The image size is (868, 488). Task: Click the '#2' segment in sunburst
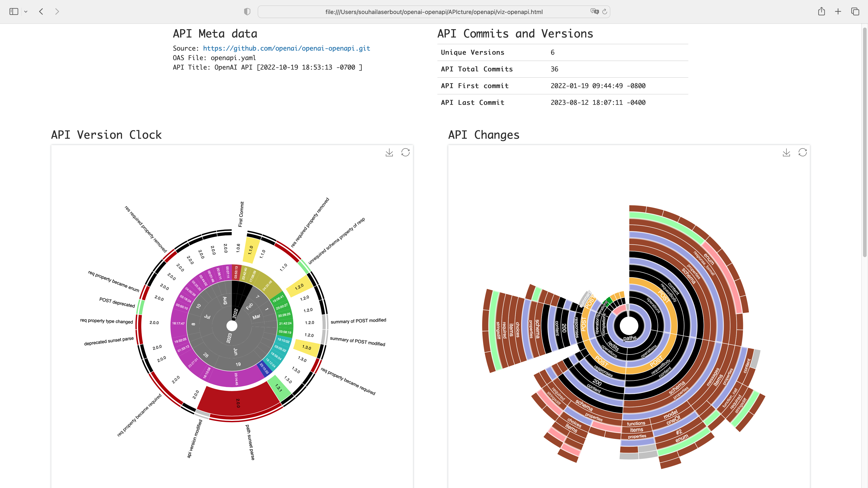click(x=679, y=432)
